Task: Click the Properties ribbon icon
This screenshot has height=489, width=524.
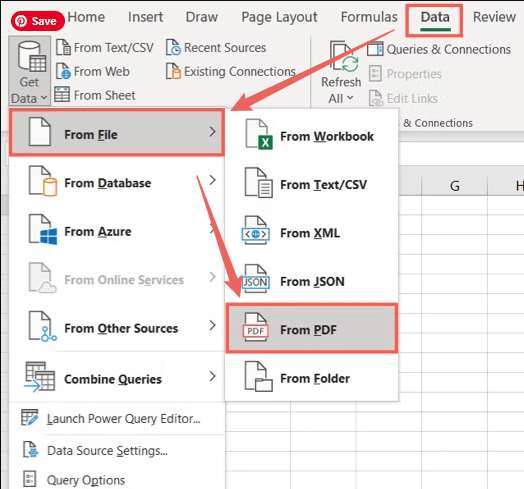Action: click(375, 74)
